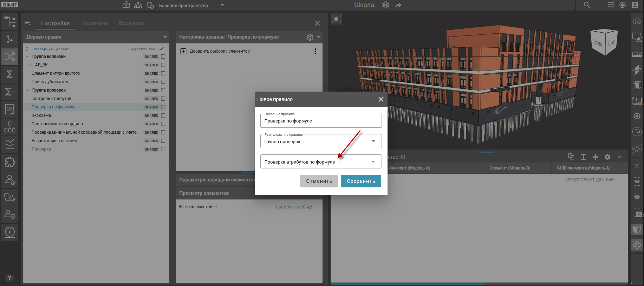The image size is (644, 286).
Task: Open rule settings gear icon in rule panel
Action: [310, 37]
